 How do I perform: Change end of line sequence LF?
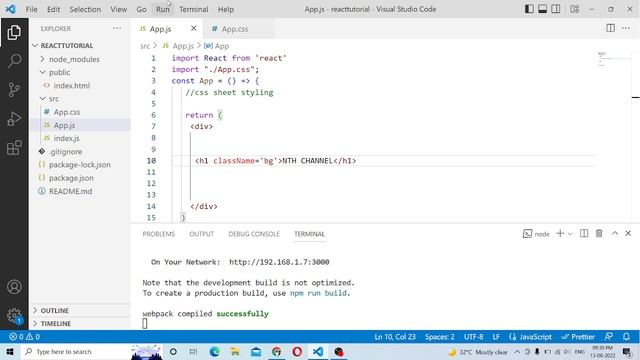[x=496, y=337]
